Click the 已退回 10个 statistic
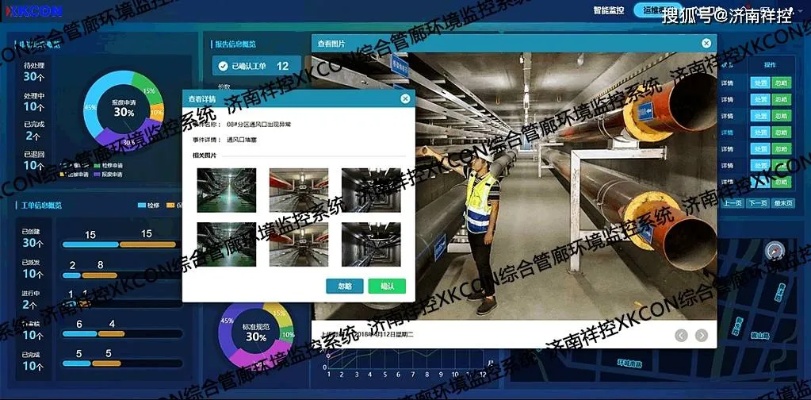The height and width of the screenshot is (400, 811). point(34,161)
